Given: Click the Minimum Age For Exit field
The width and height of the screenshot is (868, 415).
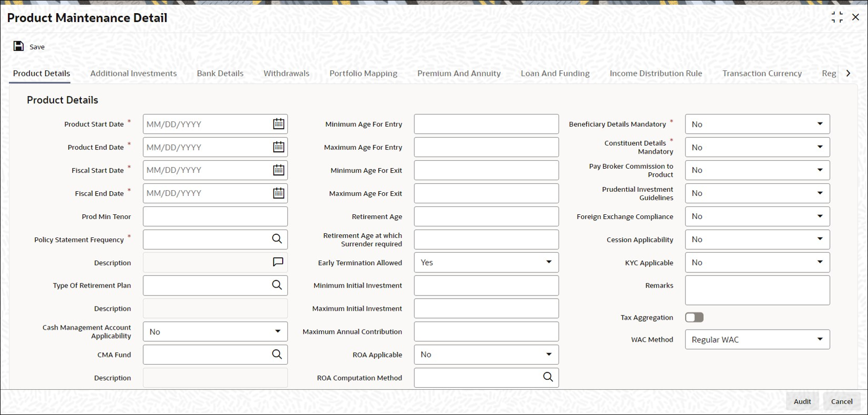Looking at the screenshot, I should tap(486, 170).
